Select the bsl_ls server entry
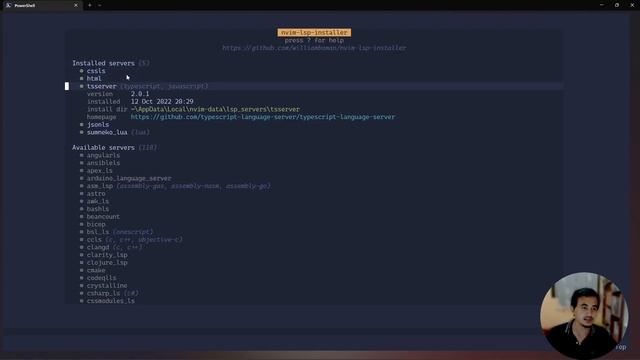Image resolution: width=640 pixels, height=360 pixels. coord(98,232)
